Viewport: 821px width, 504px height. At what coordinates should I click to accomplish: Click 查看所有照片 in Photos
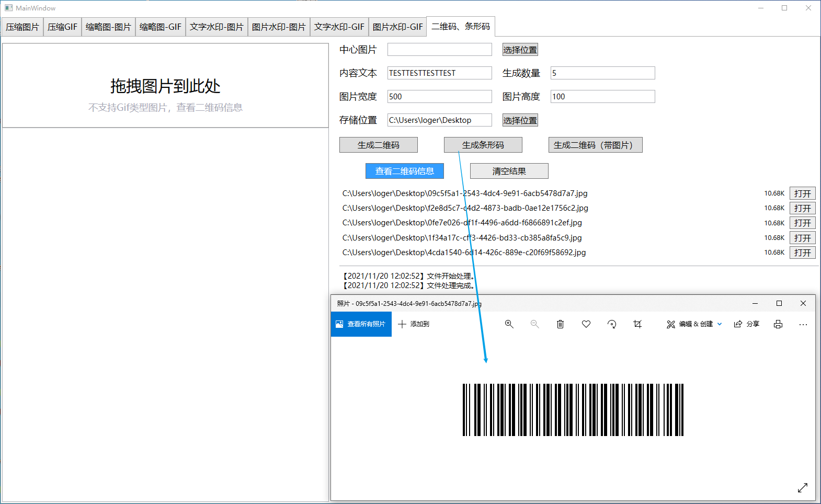point(361,324)
